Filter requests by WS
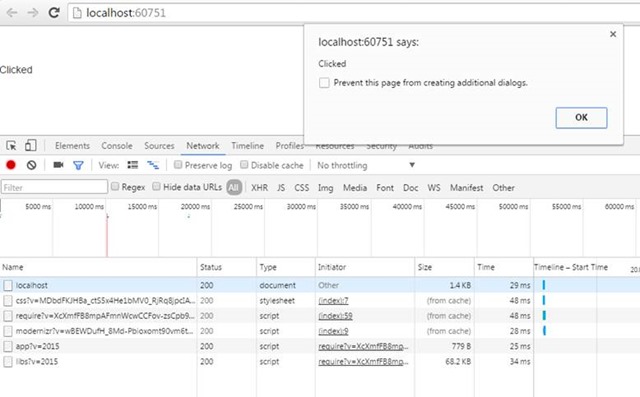 point(434,188)
